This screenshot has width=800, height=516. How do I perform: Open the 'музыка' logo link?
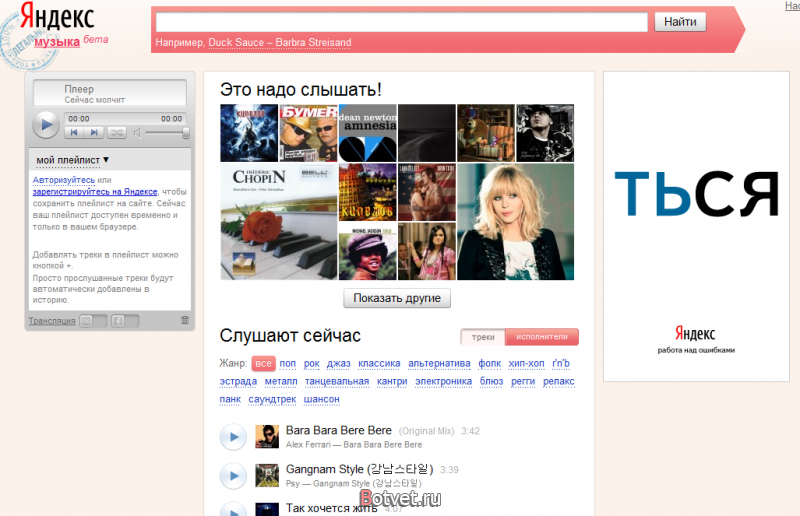tap(57, 42)
